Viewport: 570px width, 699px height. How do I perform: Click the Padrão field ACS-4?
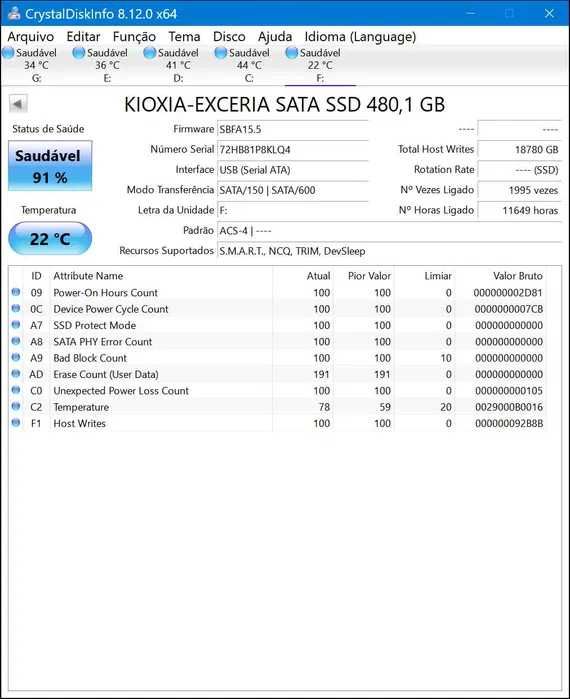[389, 231]
